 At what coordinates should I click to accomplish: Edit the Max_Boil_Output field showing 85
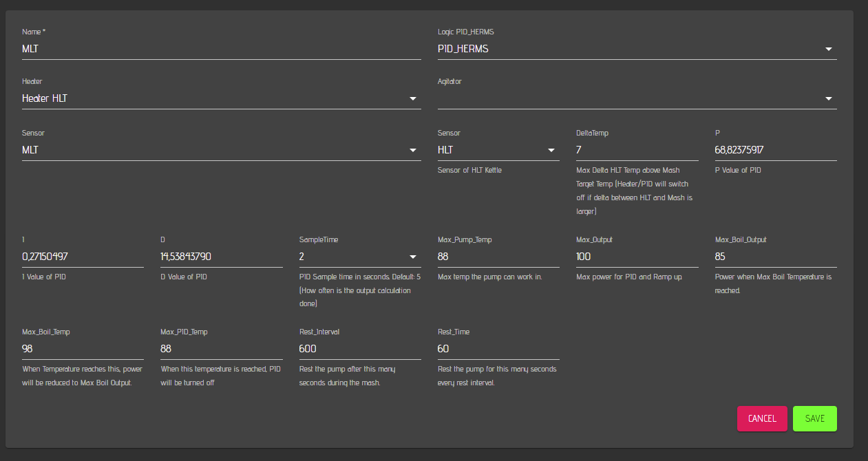coord(775,257)
